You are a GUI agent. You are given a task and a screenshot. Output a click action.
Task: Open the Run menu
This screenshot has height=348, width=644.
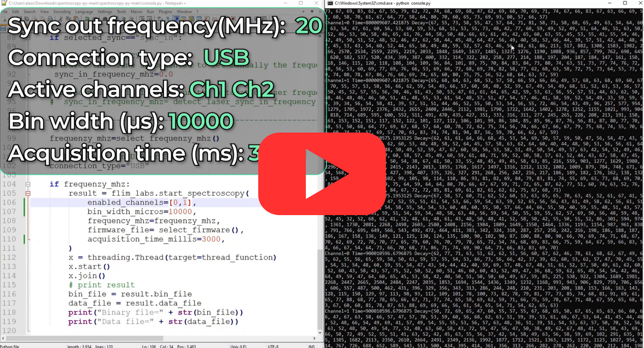(x=151, y=11)
